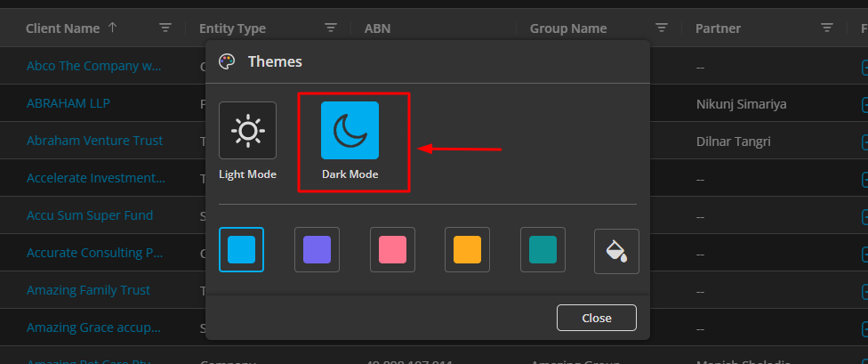This screenshot has height=364, width=868.
Task: Open Amazing Family Trust client
Action: (x=88, y=290)
